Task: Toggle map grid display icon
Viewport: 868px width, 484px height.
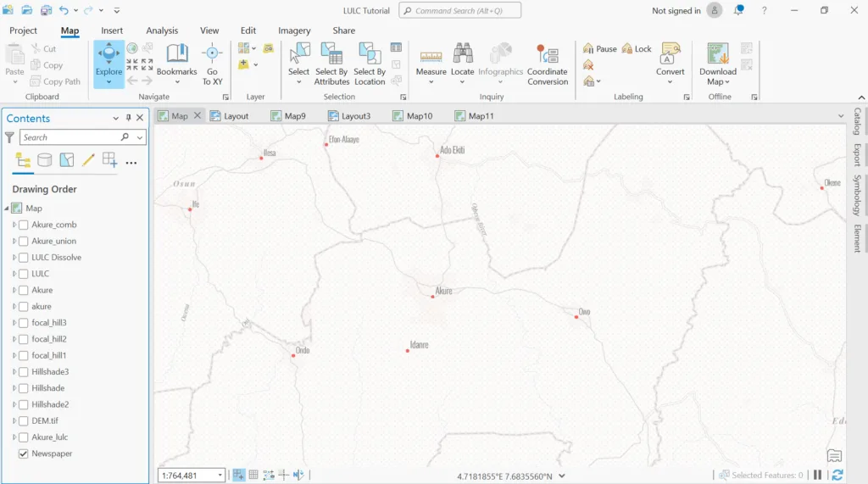Action: (253, 475)
